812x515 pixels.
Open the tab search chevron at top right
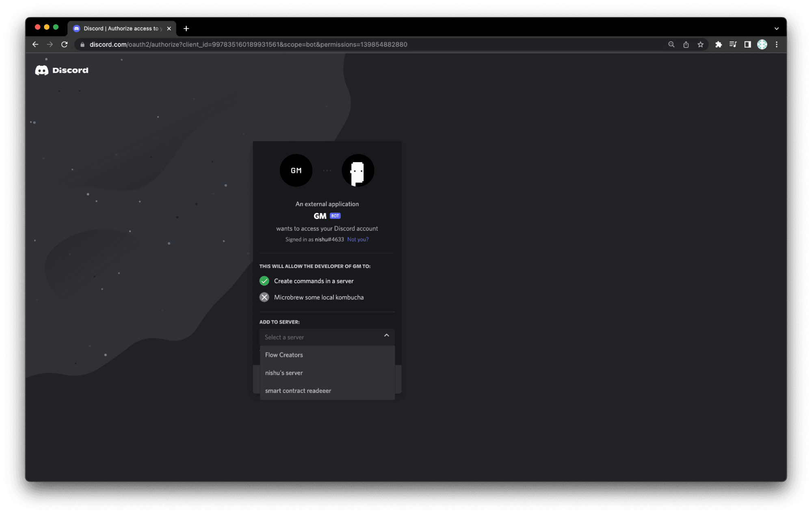776,28
